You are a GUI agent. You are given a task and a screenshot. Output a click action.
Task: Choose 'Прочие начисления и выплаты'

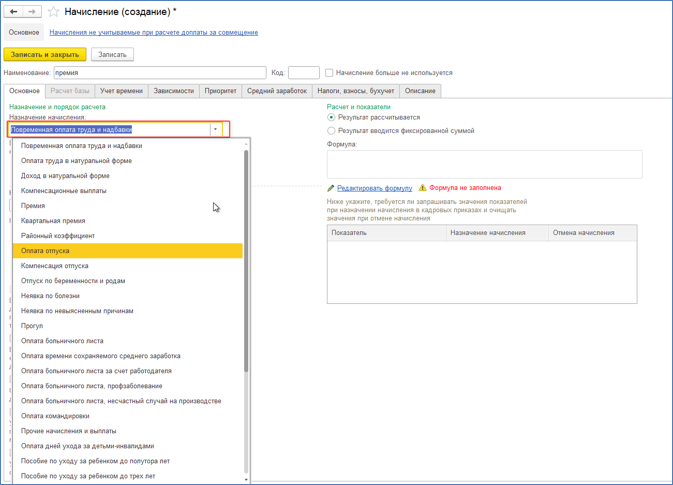click(128, 431)
